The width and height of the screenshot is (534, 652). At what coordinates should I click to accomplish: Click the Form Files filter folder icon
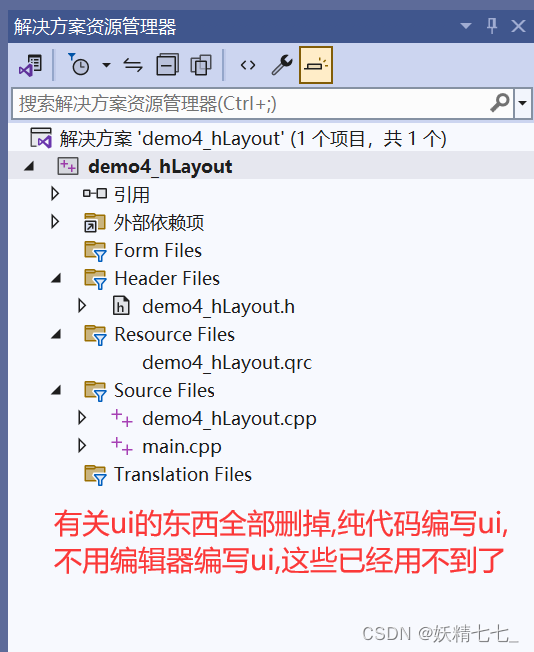point(95,251)
